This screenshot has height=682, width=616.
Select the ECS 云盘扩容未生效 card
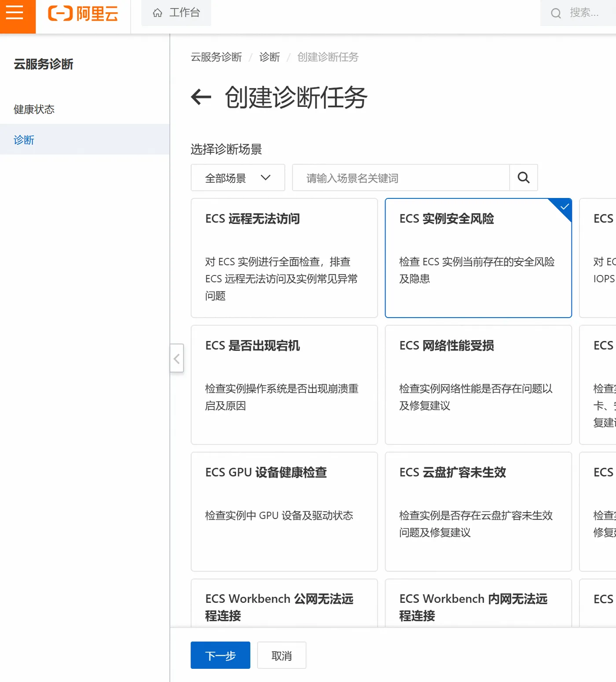tap(478, 512)
